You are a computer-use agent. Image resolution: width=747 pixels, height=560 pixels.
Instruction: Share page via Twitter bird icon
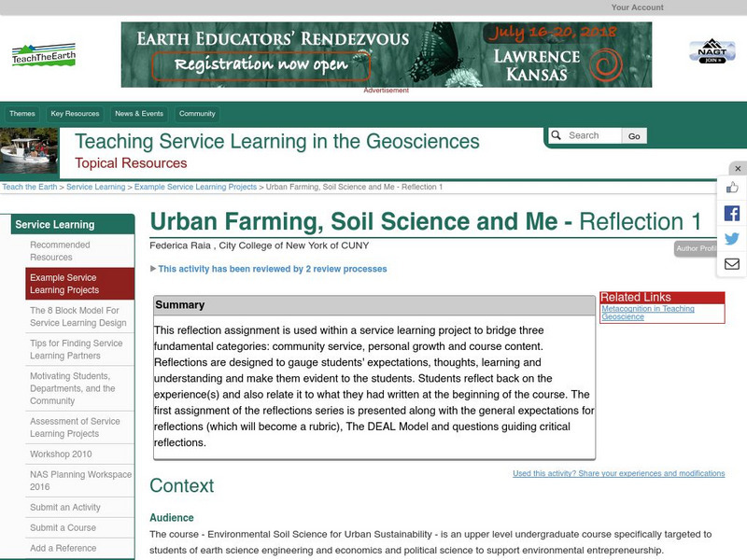click(x=732, y=239)
